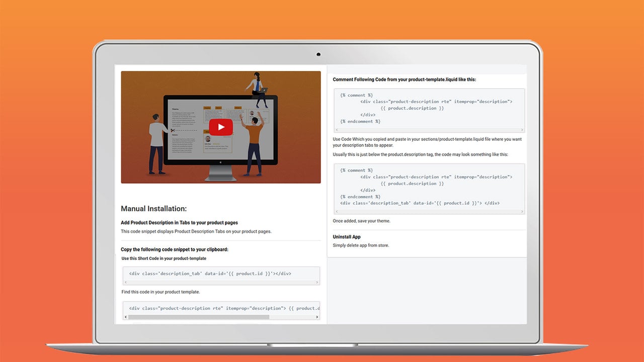Click right scroll arrow of the 'Comment Following Code' block
This screenshot has height=362, width=644.
tap(522, 130)
